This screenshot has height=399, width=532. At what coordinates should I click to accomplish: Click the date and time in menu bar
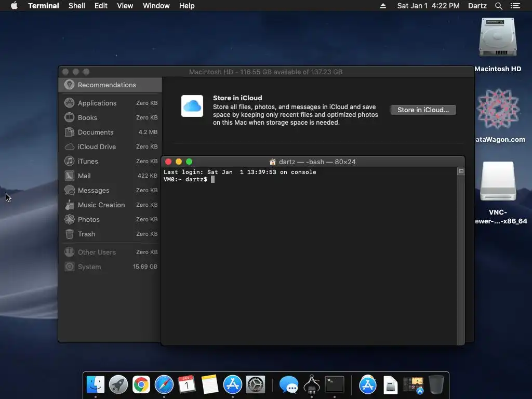coord(428,6)
